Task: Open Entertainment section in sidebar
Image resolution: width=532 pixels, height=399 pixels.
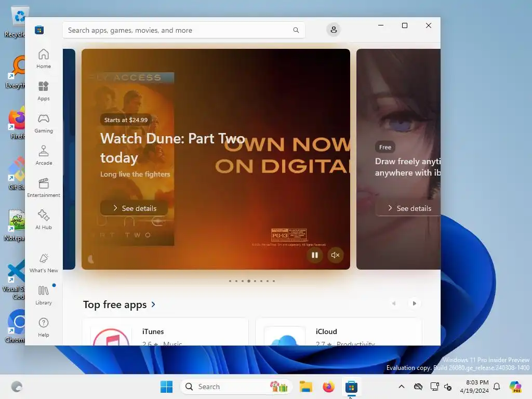Action: tap(44, 188)
